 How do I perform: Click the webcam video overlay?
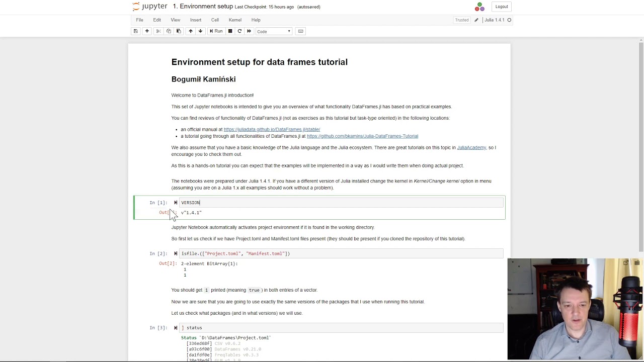pyautogui.click(x=576, y=309)
